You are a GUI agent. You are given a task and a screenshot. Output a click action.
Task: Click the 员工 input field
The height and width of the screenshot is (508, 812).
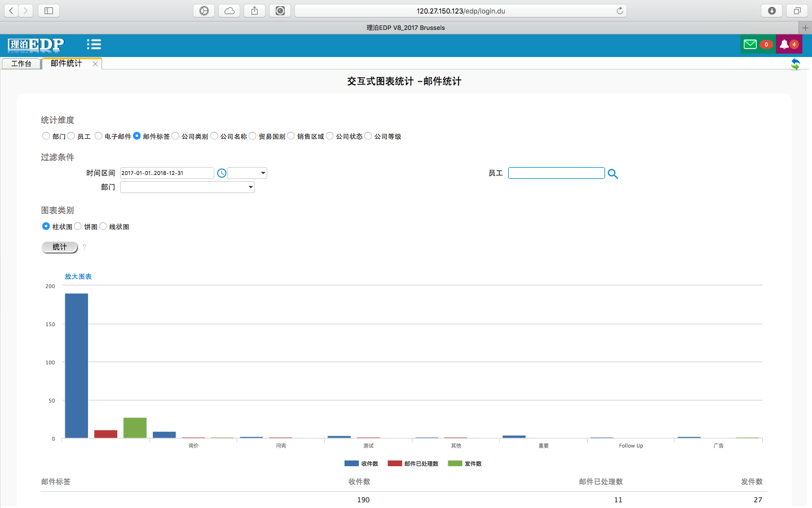tap(556, 173)
